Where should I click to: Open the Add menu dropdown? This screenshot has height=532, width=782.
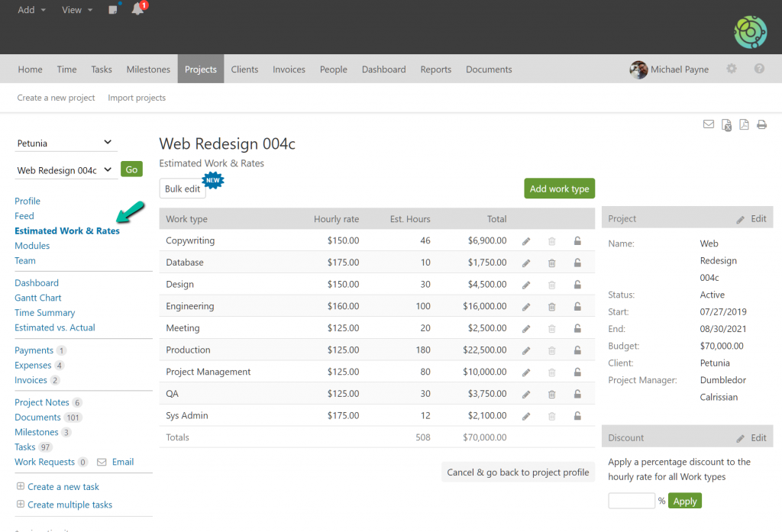(32, 10)
